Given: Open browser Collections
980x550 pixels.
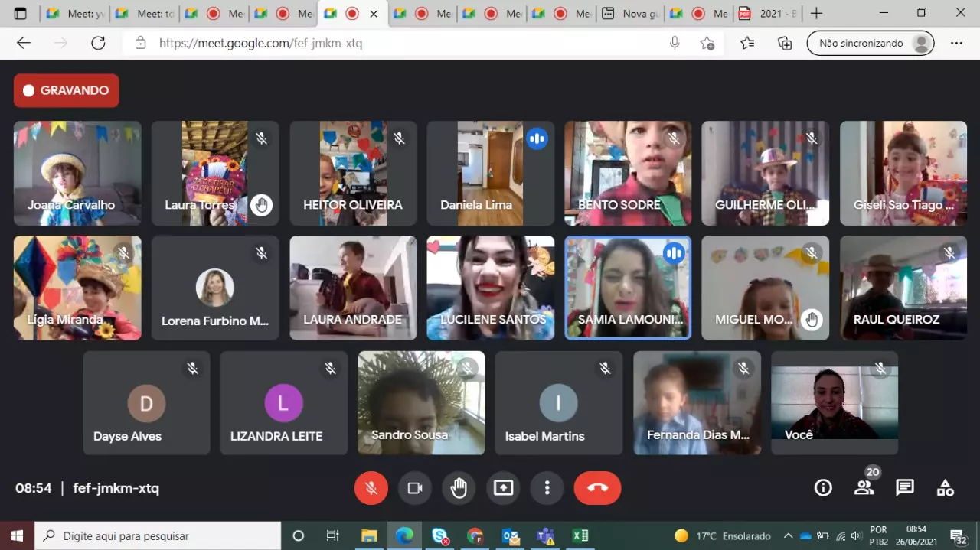Looking at the screenshot, I should point(785,44).
